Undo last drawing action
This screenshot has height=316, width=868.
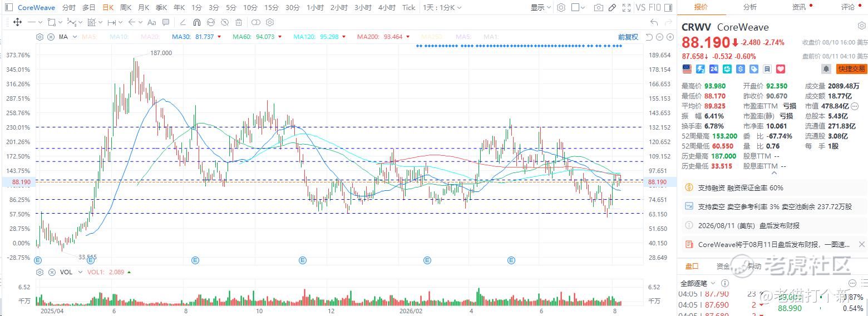(x=654, y=22)
